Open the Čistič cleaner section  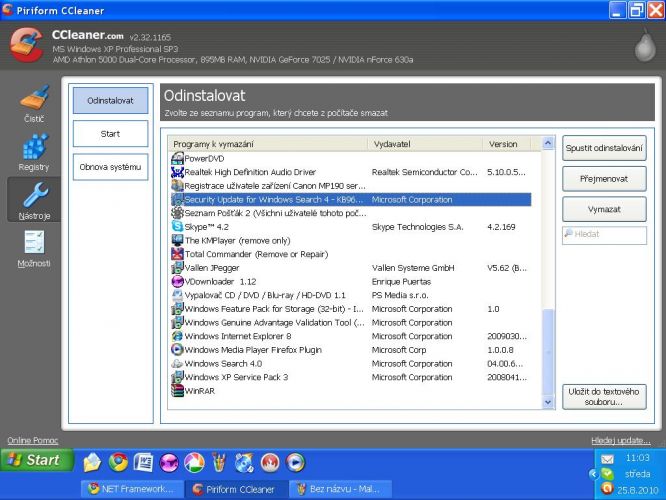(x=34, y=105)
